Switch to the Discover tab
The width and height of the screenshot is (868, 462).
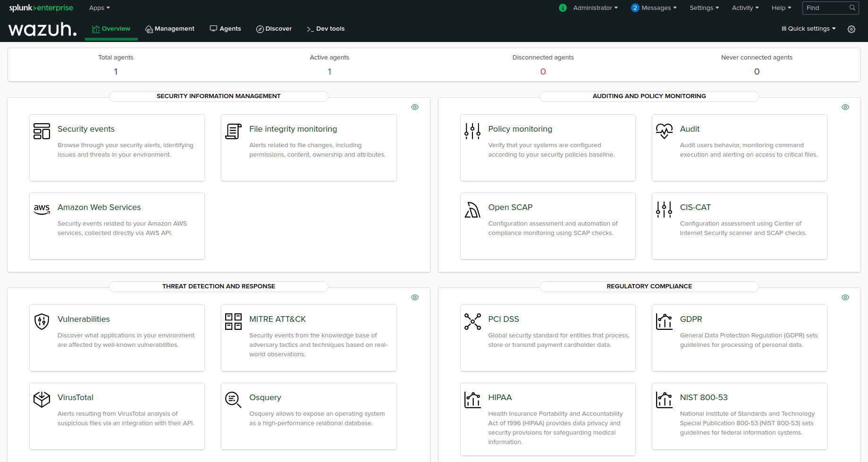tap(274, 29)
